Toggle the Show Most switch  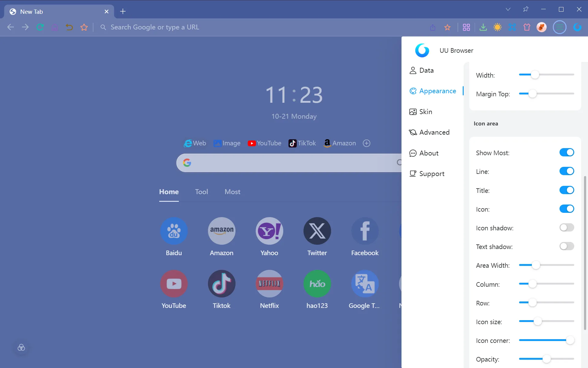(567, 152)
